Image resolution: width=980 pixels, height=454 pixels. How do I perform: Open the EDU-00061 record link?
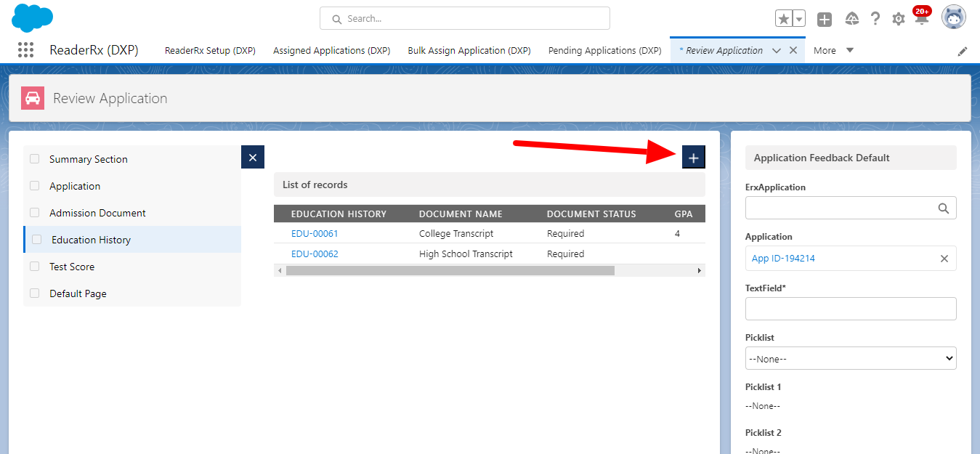[315, 234]
